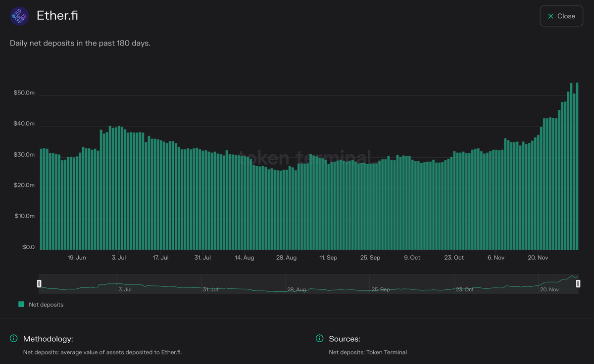Click the Daily net deposits subtitle text
This screenshot has height=364, width=594.
click(x=80, y=43)
